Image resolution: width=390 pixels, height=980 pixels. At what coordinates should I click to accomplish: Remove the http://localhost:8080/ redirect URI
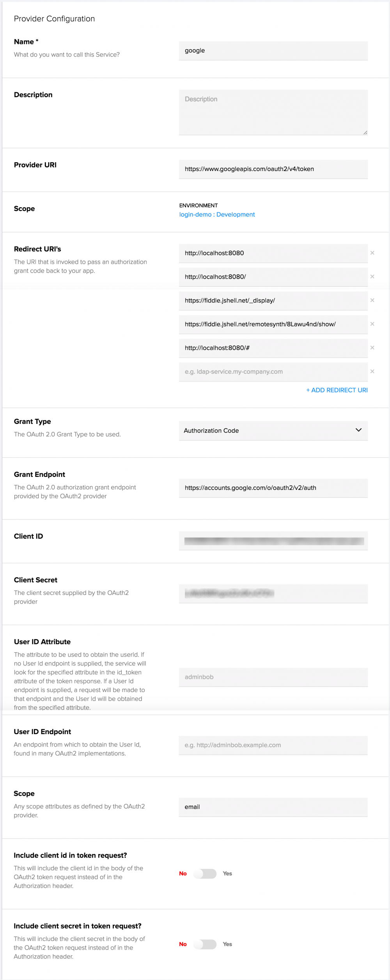point(372,277)
